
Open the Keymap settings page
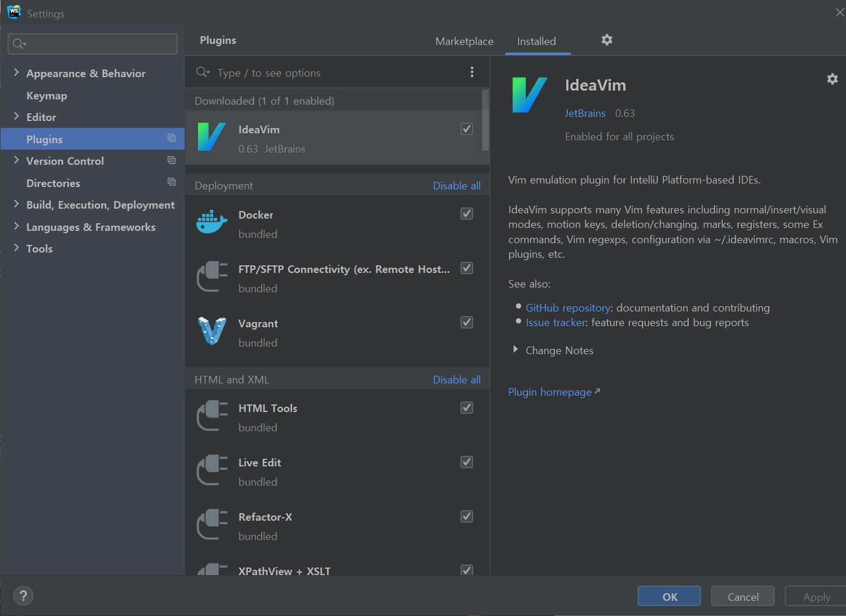tap(47, 96)
